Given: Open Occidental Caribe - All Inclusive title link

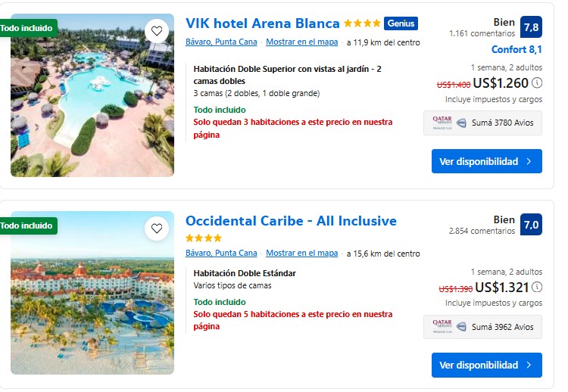Looking at the screenshot, I should (x=291, y=221).
